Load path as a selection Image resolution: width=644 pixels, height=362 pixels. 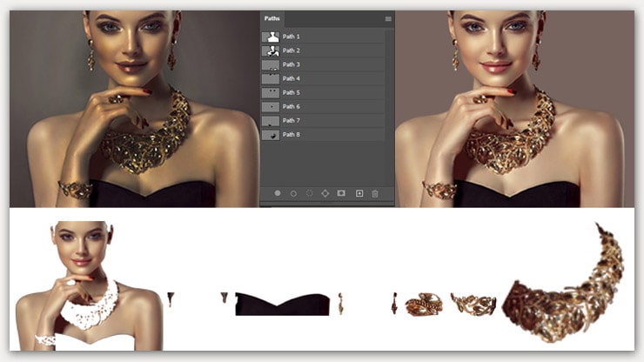(x=309, y=193)
